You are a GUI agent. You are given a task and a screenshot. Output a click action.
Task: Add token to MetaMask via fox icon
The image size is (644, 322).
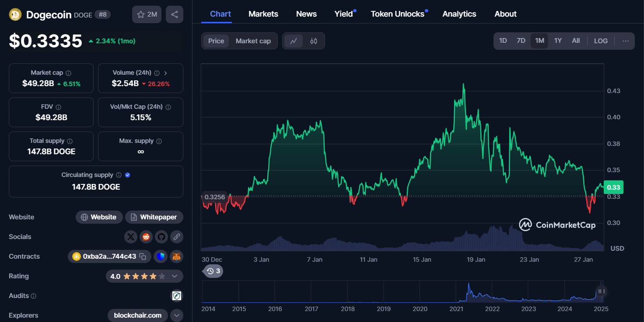point(177,256)
